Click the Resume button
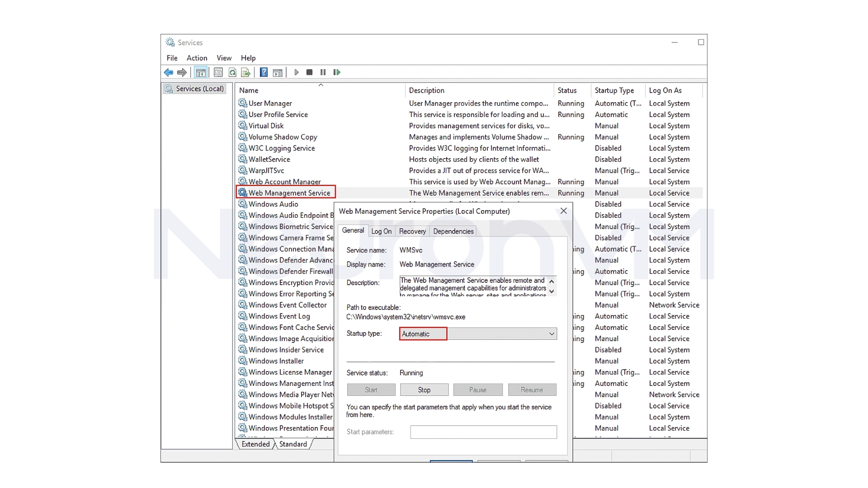Viewport: 868px width, 488px height. tap(532, 389)
